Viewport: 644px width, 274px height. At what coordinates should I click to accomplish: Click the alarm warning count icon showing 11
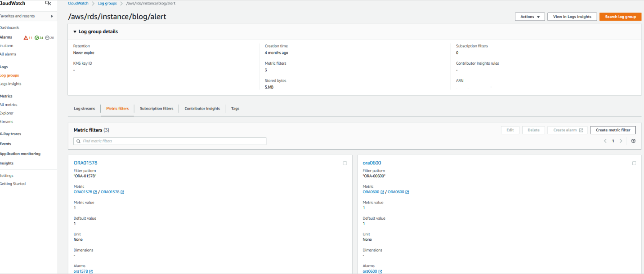click(x=28, y=38)
